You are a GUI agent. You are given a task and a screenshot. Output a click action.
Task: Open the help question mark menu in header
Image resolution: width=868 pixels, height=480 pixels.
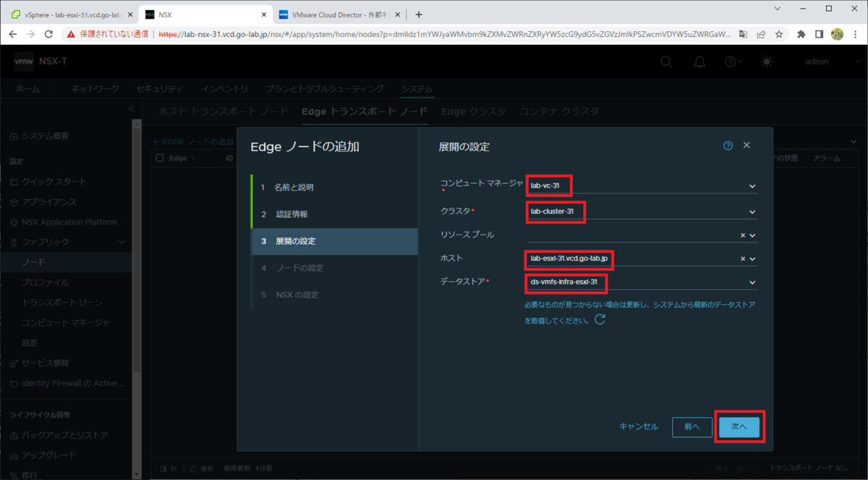point(733,62)
